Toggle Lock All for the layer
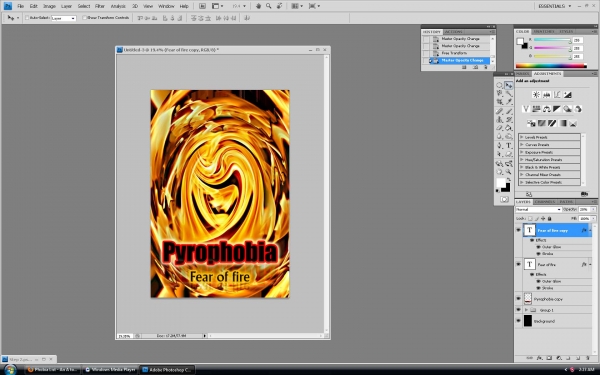The height and width of the screenshot is (375, 600). pos(549,218)
